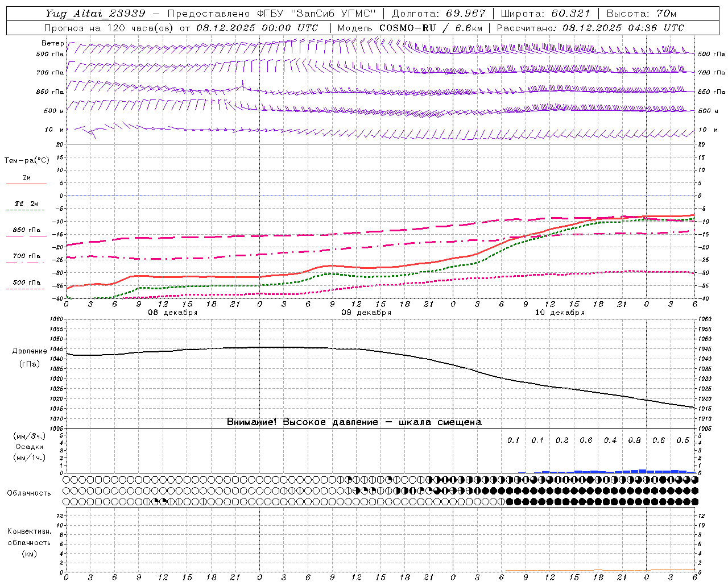Click the date label 08 декабря
This screenshot has width=728, height=582.
(173, 313)
